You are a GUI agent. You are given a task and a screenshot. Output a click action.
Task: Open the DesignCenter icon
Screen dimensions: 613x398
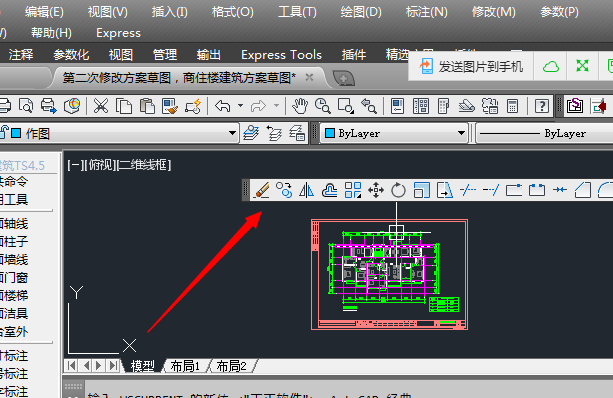pos(421,106)
